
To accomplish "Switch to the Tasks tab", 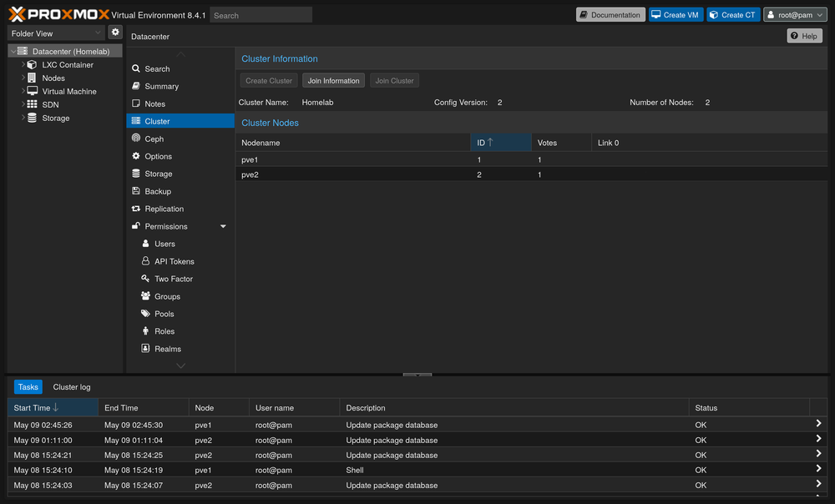I will coord(28,387).
